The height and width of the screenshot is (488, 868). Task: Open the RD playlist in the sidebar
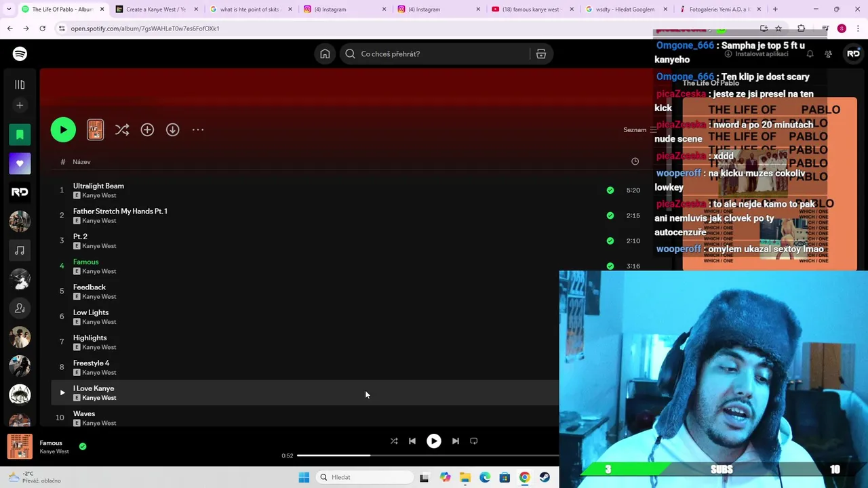coord(20,192)
